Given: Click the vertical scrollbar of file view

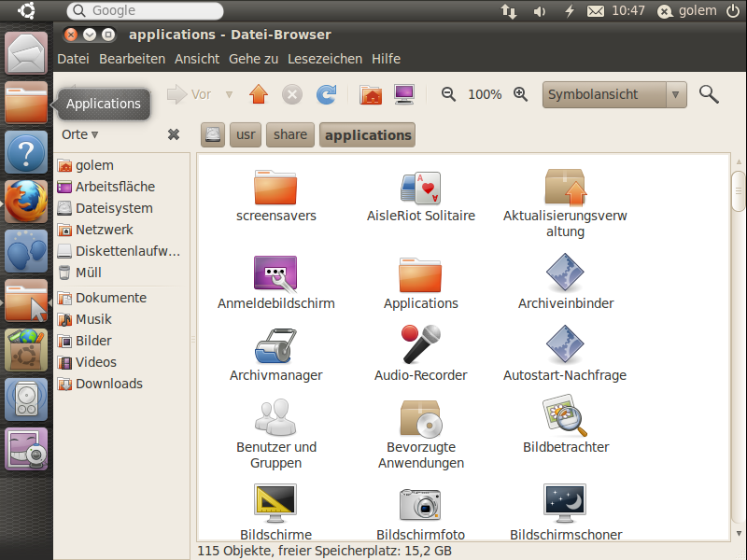Looking at the screenshot, I should click(x=738, y=373).
